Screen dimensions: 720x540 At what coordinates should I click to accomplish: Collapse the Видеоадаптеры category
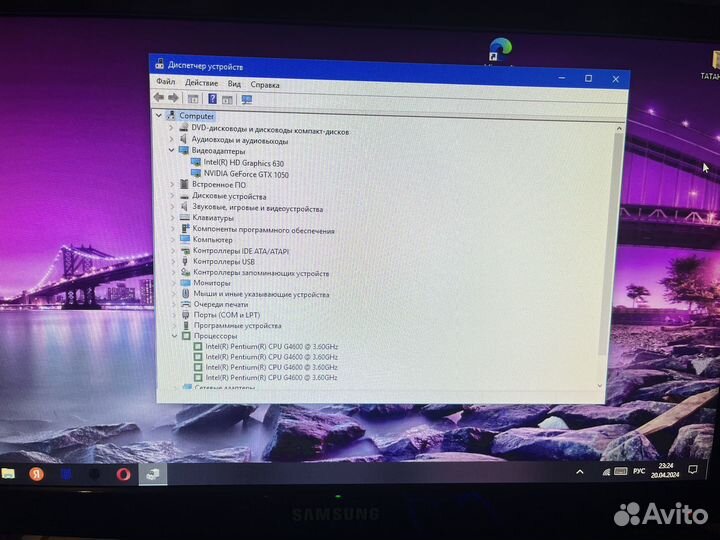click(171, 151)
